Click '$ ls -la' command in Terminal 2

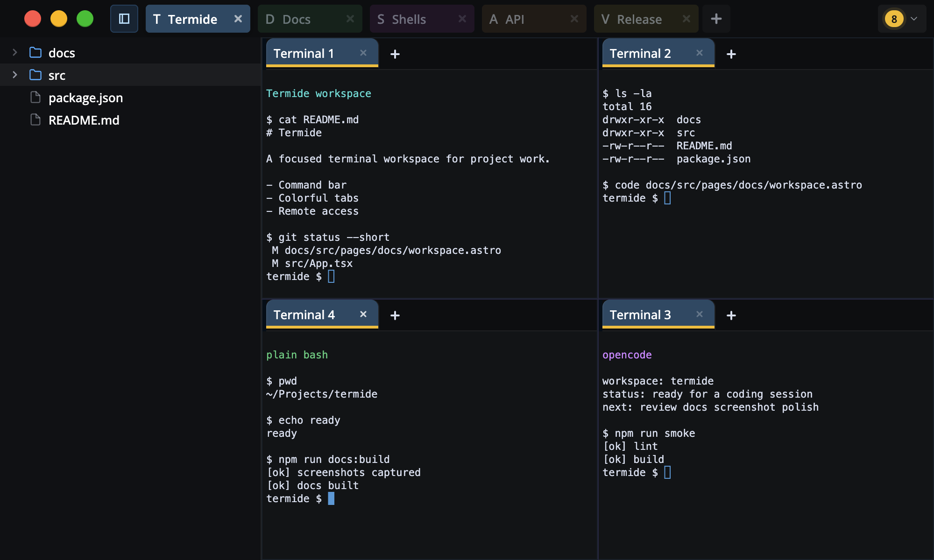pyautogui.click(x=627, y=93)
